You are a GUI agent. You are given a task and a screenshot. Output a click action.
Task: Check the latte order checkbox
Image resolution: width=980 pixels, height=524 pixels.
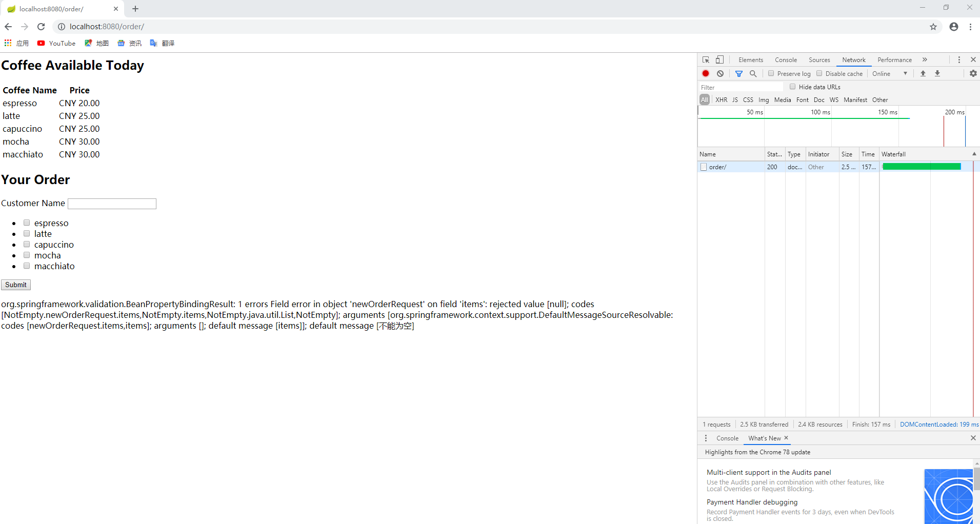click(x=27, y=233)
